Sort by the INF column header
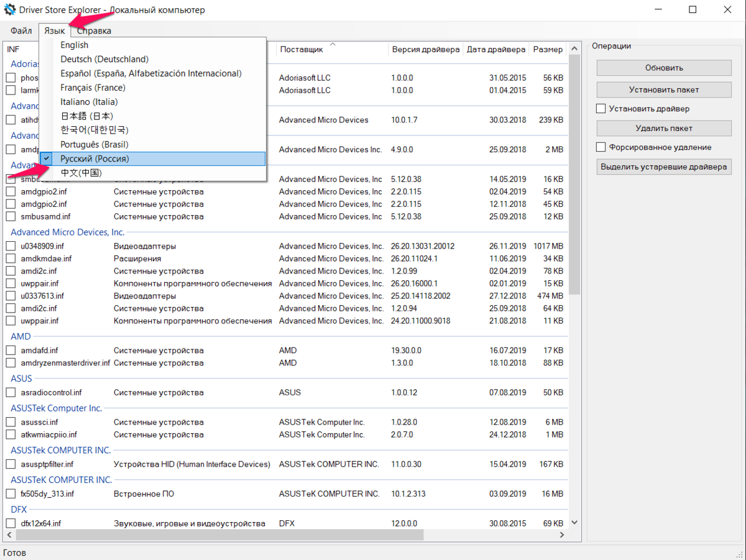This screenshot has height=560, width=746. 13,49
